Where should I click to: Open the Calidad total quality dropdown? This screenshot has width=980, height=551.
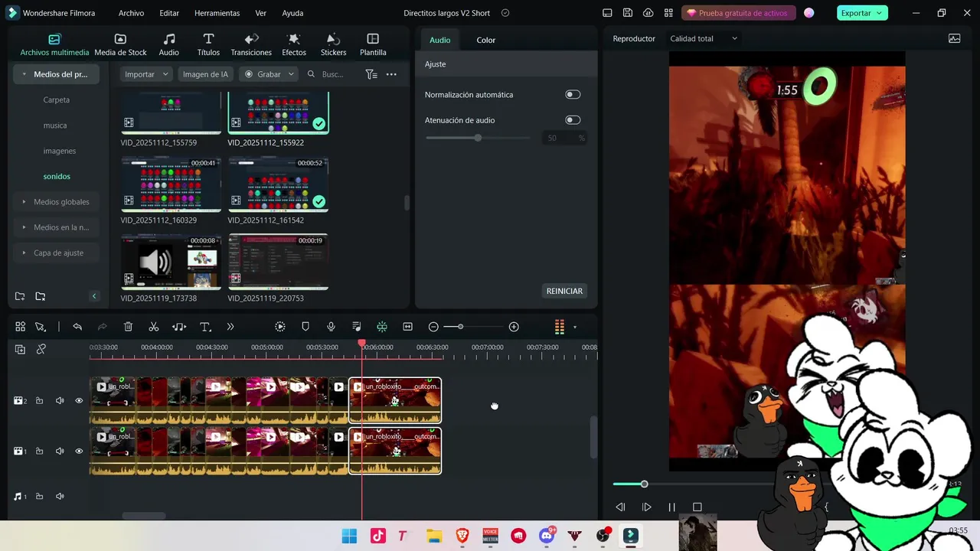(704, 38)
